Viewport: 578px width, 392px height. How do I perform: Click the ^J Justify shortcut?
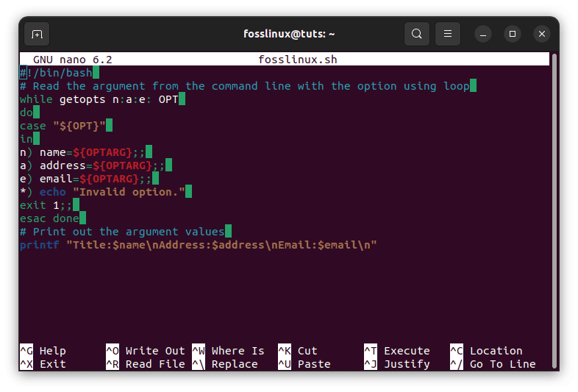pos(397,364)
